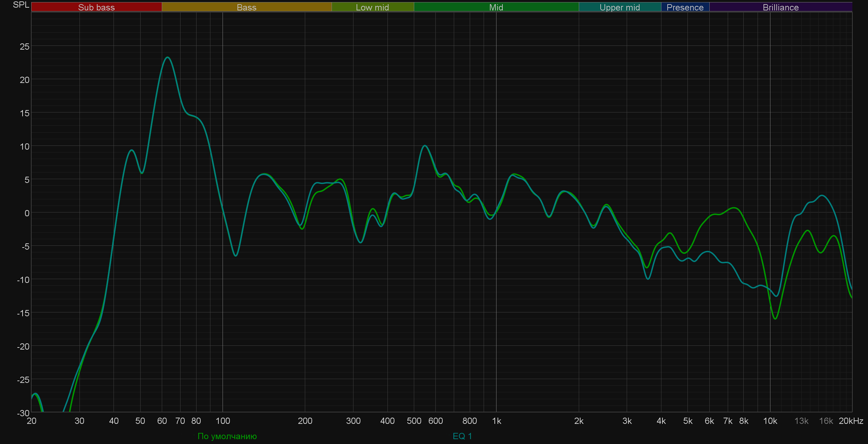Click the 10k frequency axis label
The image size is (868, 444).
point(770,421)
